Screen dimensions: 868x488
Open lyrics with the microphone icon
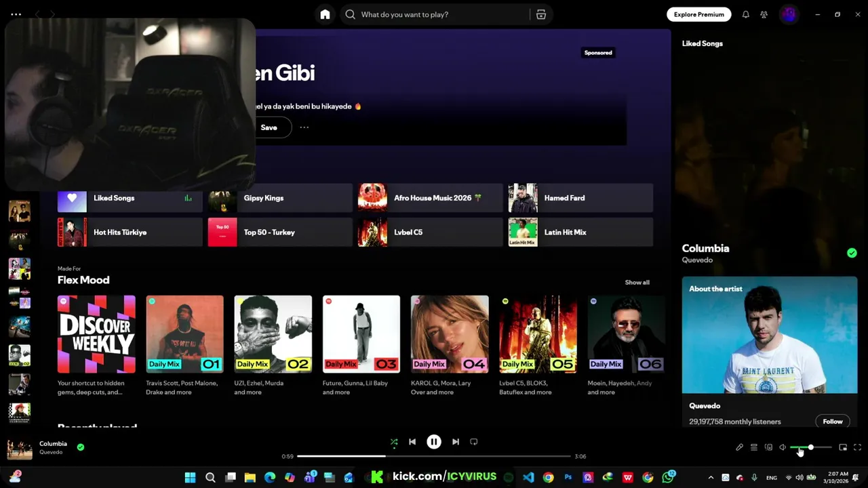(x=739, y=447)
